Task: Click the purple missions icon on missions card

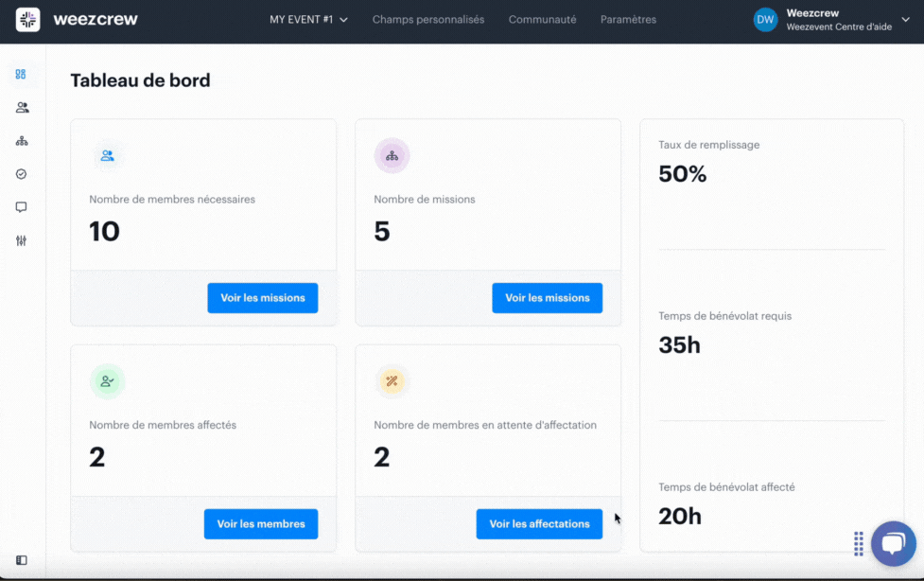Action: pyautogui.click(x=392, y=156)
